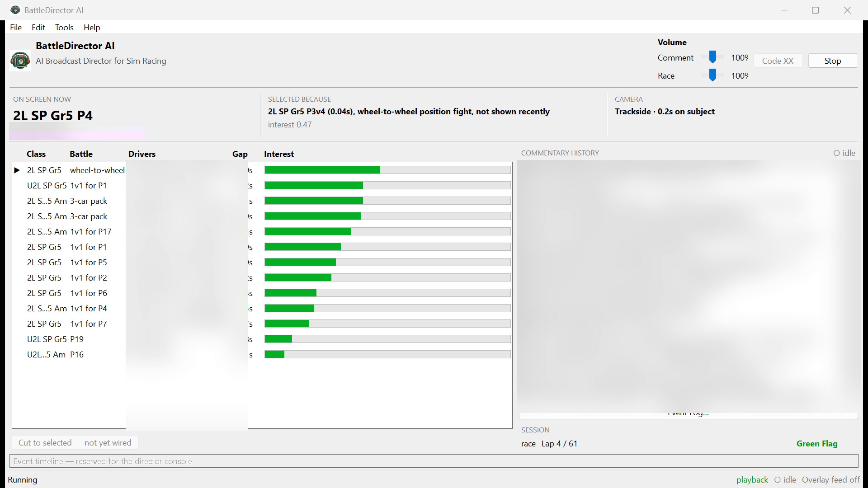Click the 2L SP Gr5 P4 on-screen heading
Image resolution: width=868 pixels, height=488 pixels.
(x=53, y=116)
